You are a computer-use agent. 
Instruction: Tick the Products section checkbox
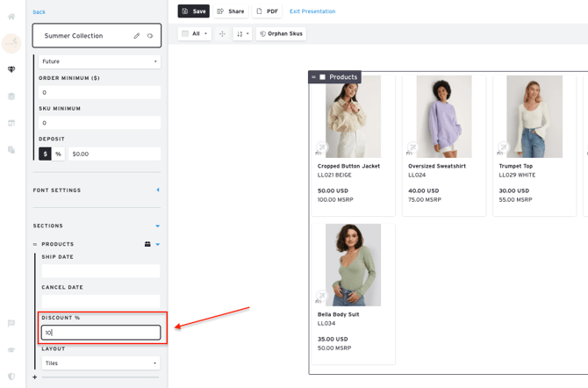[323, 77]
